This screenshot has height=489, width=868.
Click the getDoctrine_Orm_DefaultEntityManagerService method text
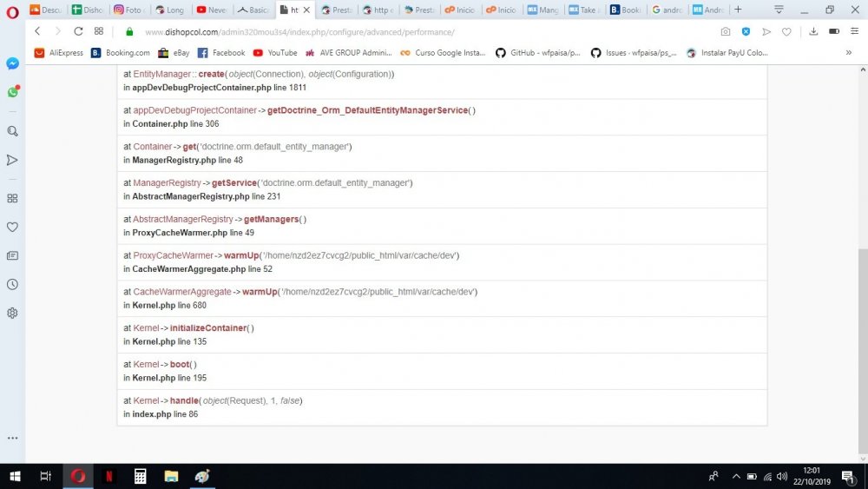367,110
